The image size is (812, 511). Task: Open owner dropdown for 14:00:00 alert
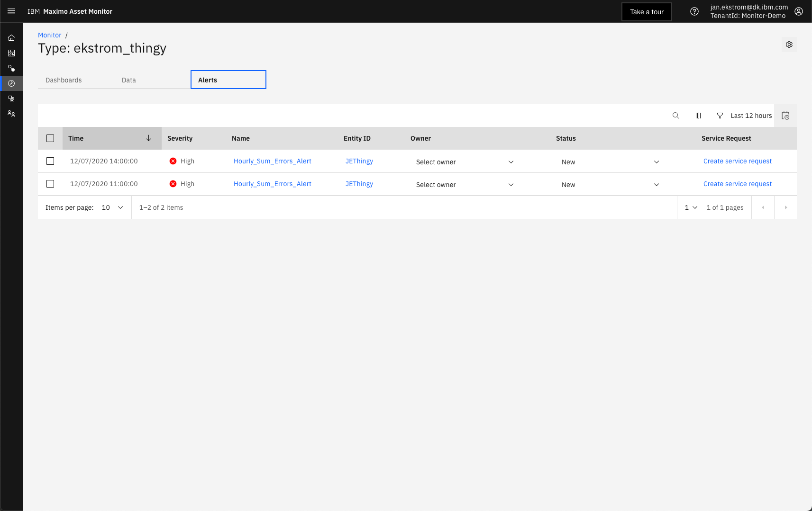tap(465, 162)
